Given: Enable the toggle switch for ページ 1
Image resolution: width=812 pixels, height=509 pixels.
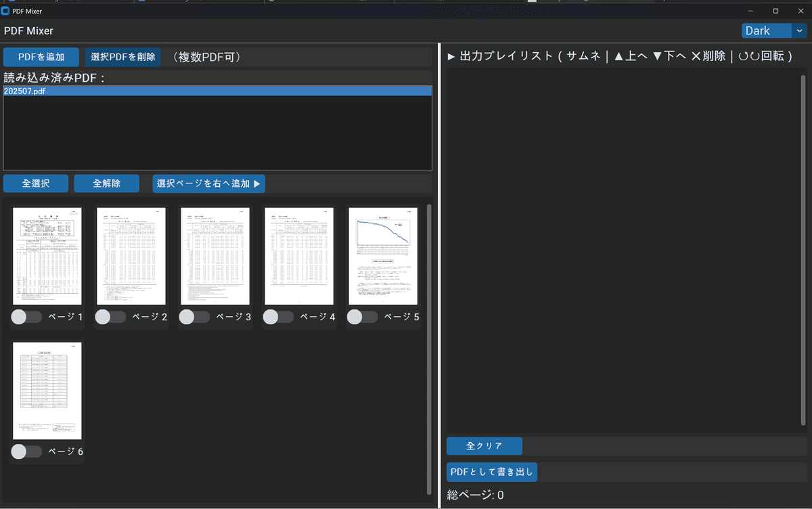Looking at the screenshot, I should [26, 316].
